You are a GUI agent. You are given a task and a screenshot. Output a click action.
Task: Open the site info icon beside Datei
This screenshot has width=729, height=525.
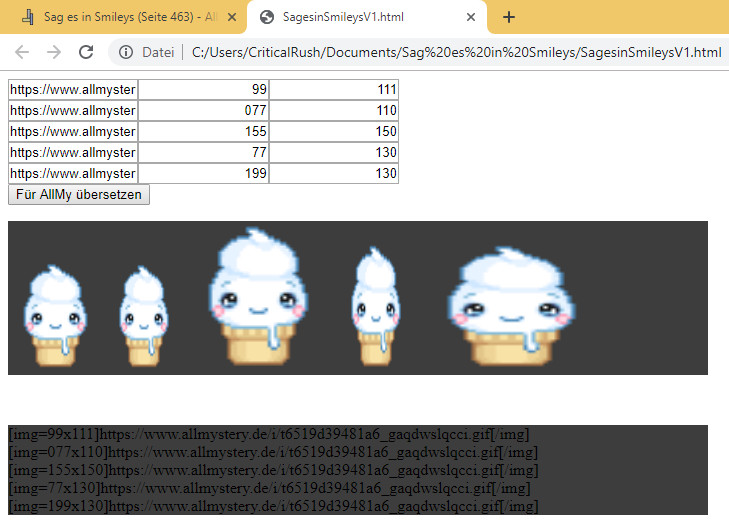tap(126, 52)
